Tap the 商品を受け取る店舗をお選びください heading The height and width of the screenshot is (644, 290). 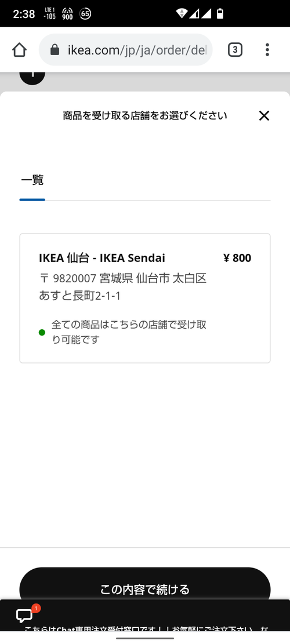tap(145, 116)
